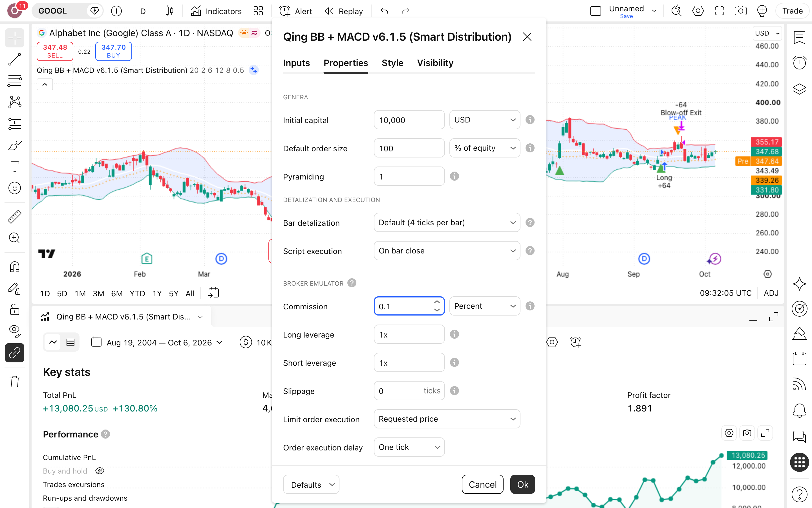Collapse the indicator legend chevron
The height and width of the screenshot is (508, 812).
click(45, 84)
